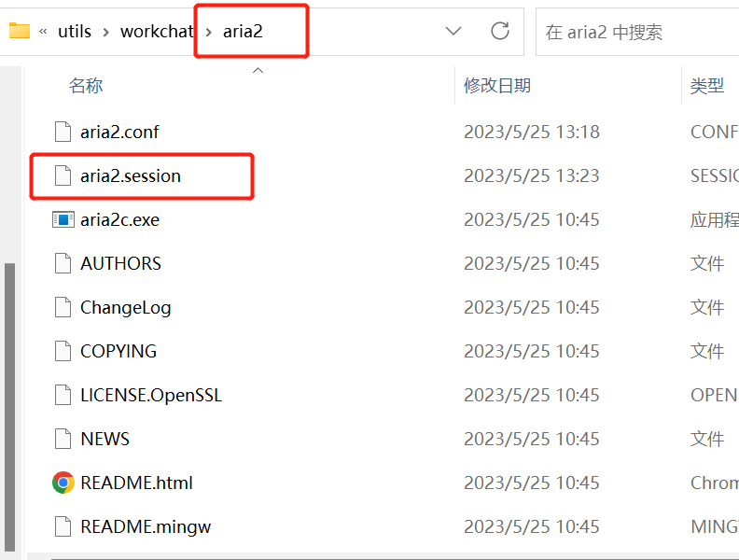The height and width of the screenshot is (560, 739).
Task: Click the file icon next to aria2.session
Action: coord(63,175)
